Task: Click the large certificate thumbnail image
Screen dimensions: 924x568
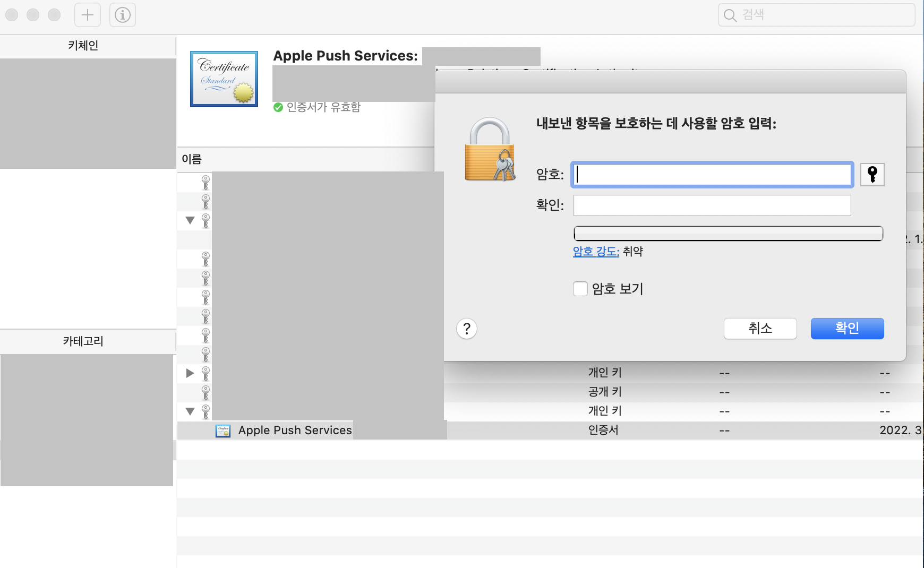Action: tap(224, 79)
